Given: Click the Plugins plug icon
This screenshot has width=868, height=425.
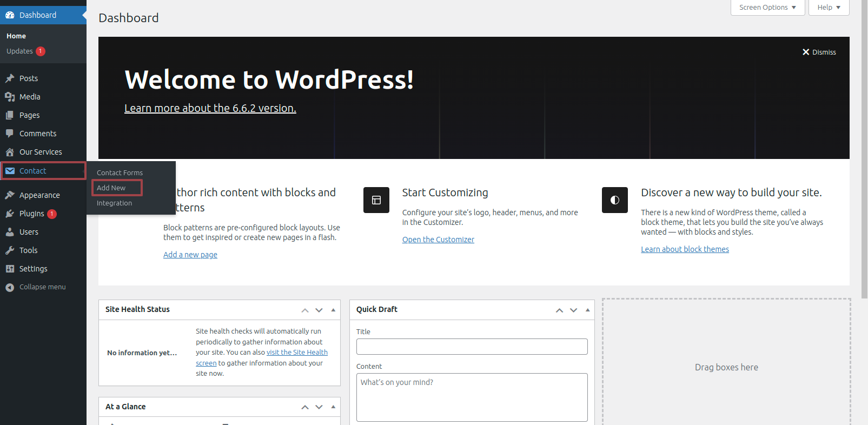Looking at the screenshot, I should [10, 214].
